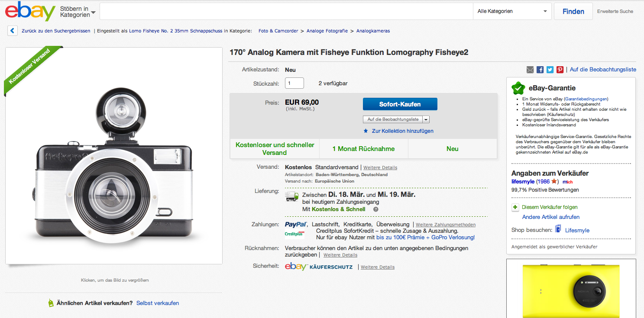Click the Sofort-Kaufen button
The height and width of the screenshot is (318, 644).
click(x=400, y=104)
